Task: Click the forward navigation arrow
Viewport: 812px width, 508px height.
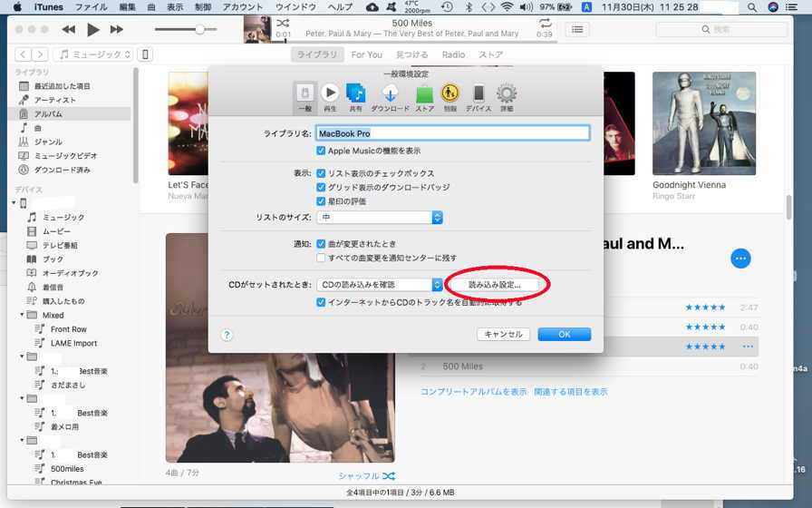Action: point(40,54)
